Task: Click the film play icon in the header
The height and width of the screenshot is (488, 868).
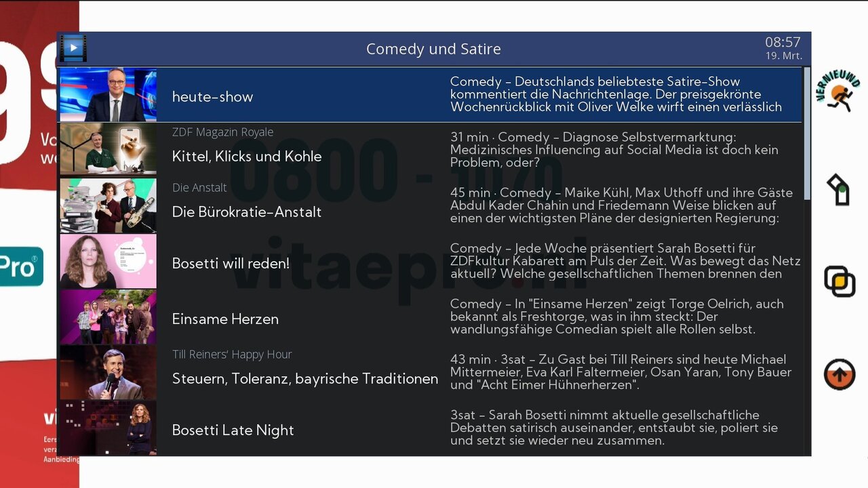Action: 73,48
